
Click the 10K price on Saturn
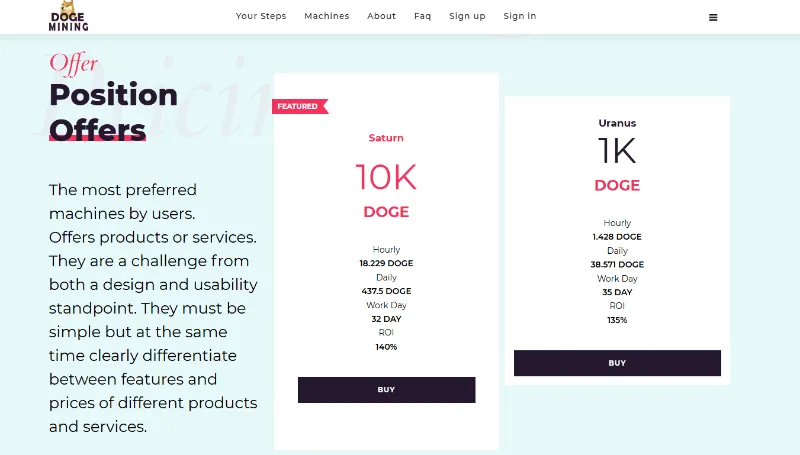(386, 177)
